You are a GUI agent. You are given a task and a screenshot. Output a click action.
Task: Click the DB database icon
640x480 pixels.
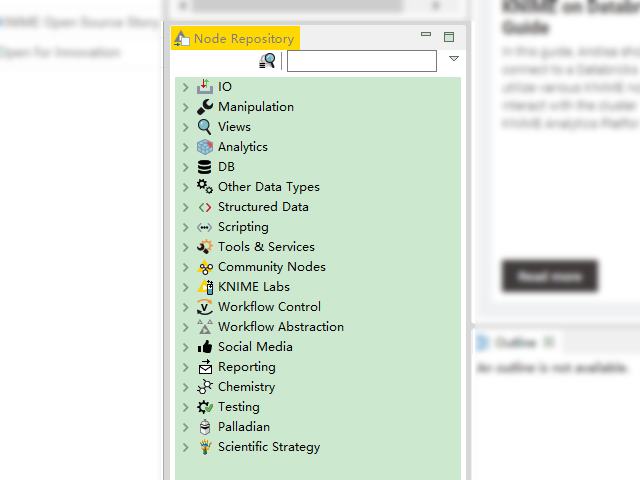click(x=205, y=167)
